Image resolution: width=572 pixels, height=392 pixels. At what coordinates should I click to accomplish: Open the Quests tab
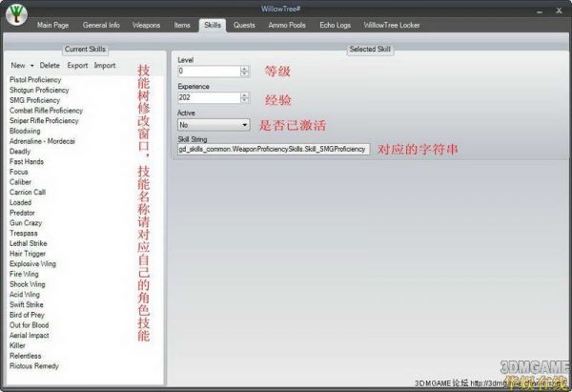click(244, 24)
